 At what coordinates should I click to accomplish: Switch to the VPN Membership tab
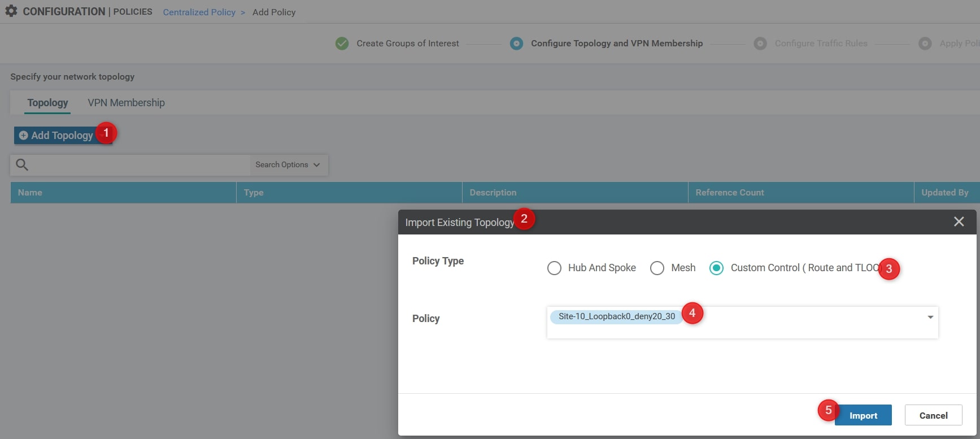coord(126,103)
